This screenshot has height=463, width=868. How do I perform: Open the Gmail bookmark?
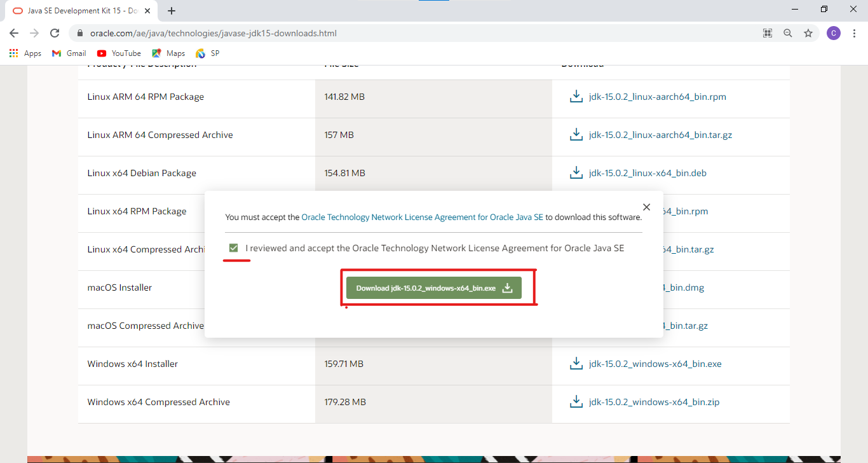coord(69,53)
